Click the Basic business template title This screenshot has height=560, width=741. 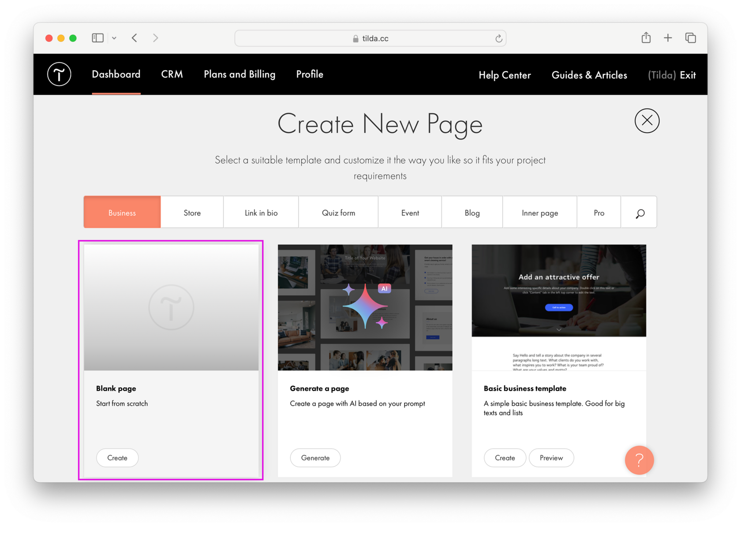(x=525, y=388)
